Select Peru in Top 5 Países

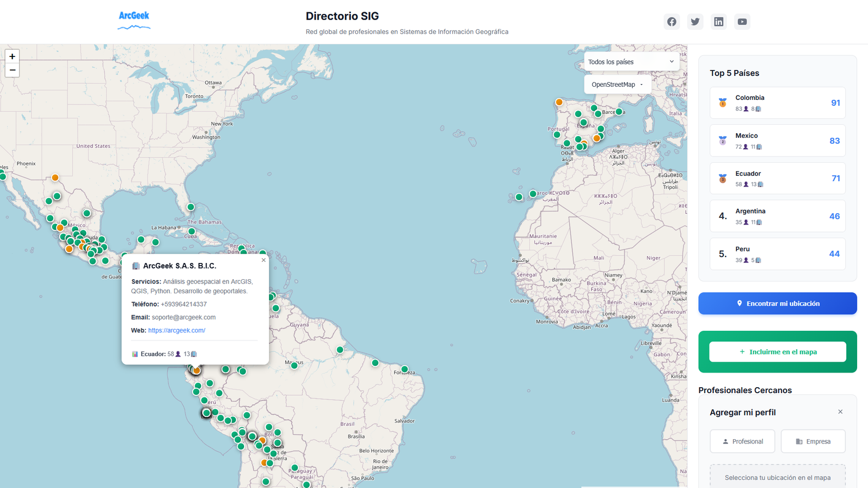point(777,254)
